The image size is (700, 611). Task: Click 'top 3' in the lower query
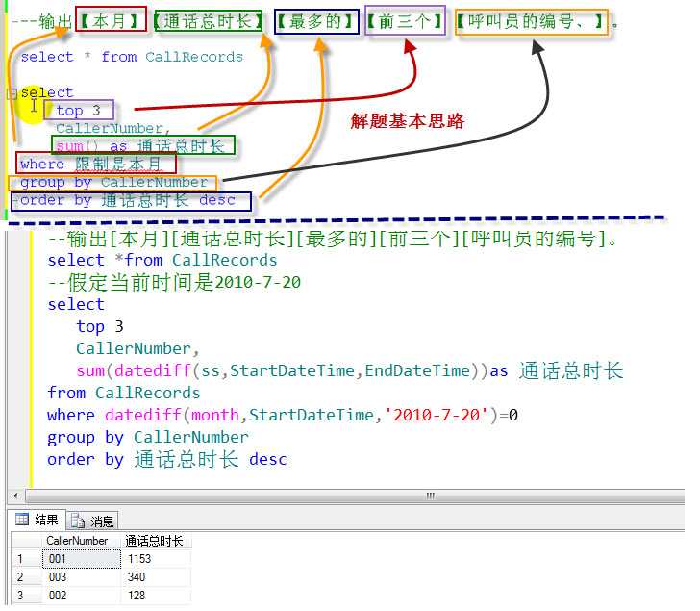pos(100,326)
